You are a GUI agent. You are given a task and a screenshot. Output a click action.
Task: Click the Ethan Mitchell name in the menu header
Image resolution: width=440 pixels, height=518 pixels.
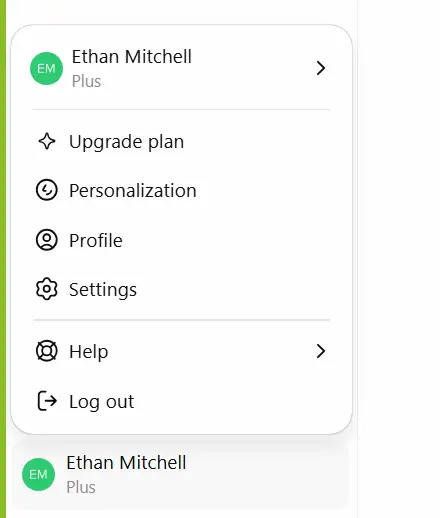(132, 57)
